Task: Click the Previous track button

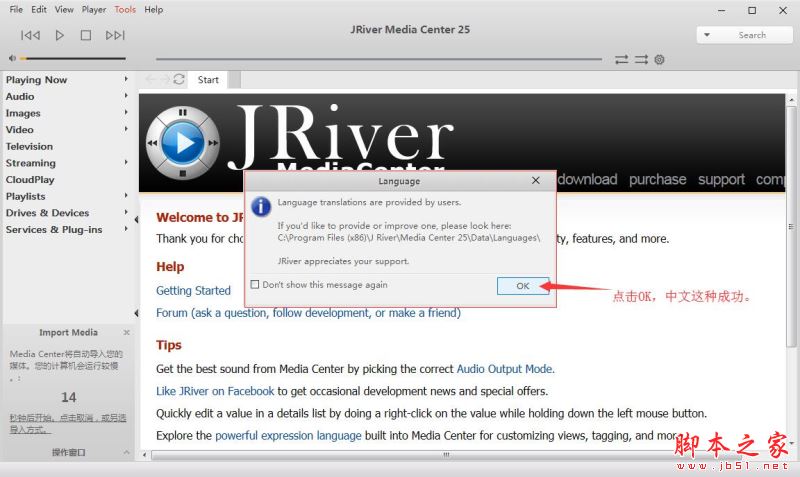Action: click(30, 35)
